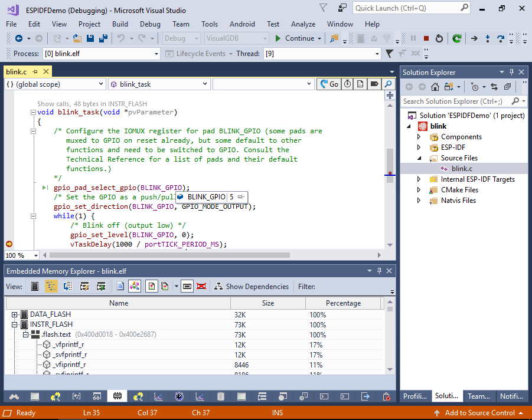Click the Collapse All icon in Solution Explorer
The width and height of the screenshot is (532, 420).
(x=507, y=87)
